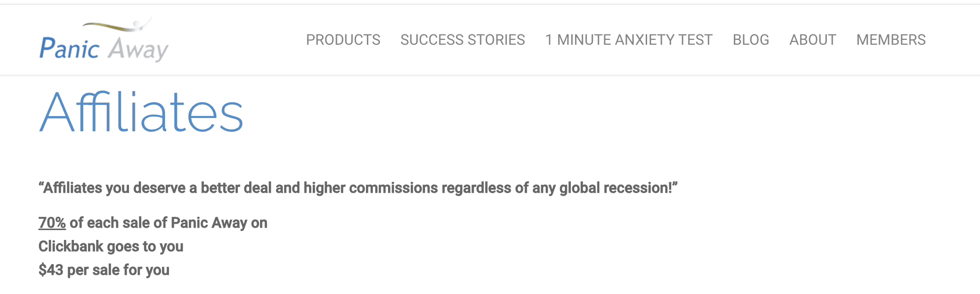Click the text 'of each sale of Panic Away on'
The width and height of the screenshot is (980, 294).
(168, 223)
